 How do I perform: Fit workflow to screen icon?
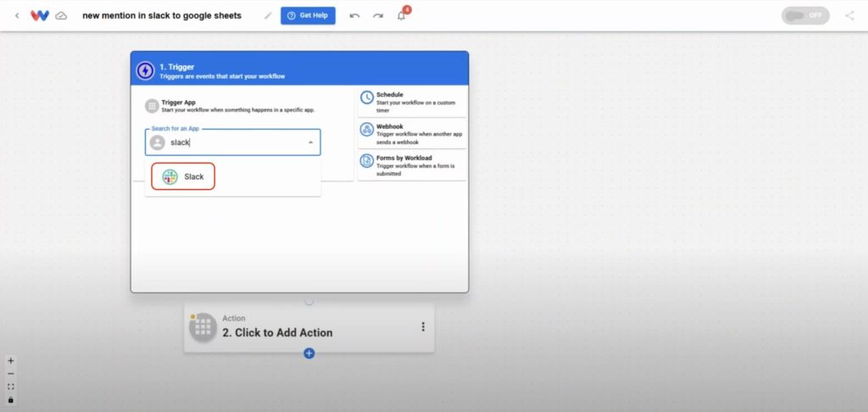pyautogui.click(x=10, y=387)
